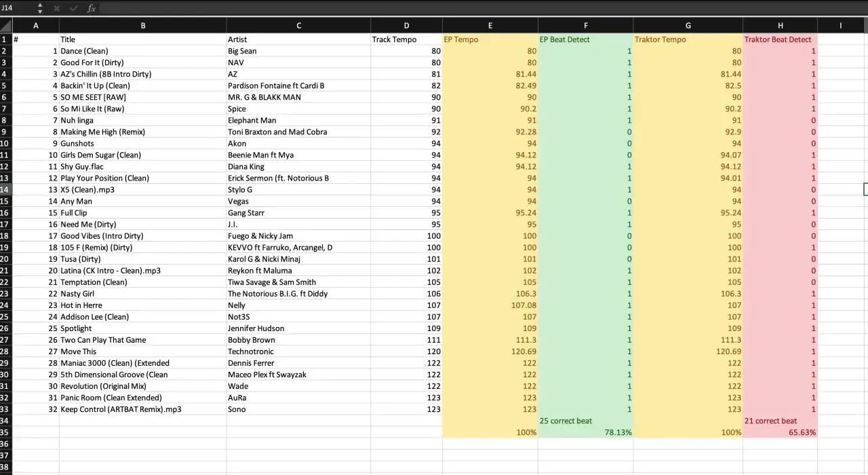Image resolution: width=868 pixels, height=475 pixels.
Task: Select the cell 'So Mi Like It (Raw)'
Action: pos(143,109)
